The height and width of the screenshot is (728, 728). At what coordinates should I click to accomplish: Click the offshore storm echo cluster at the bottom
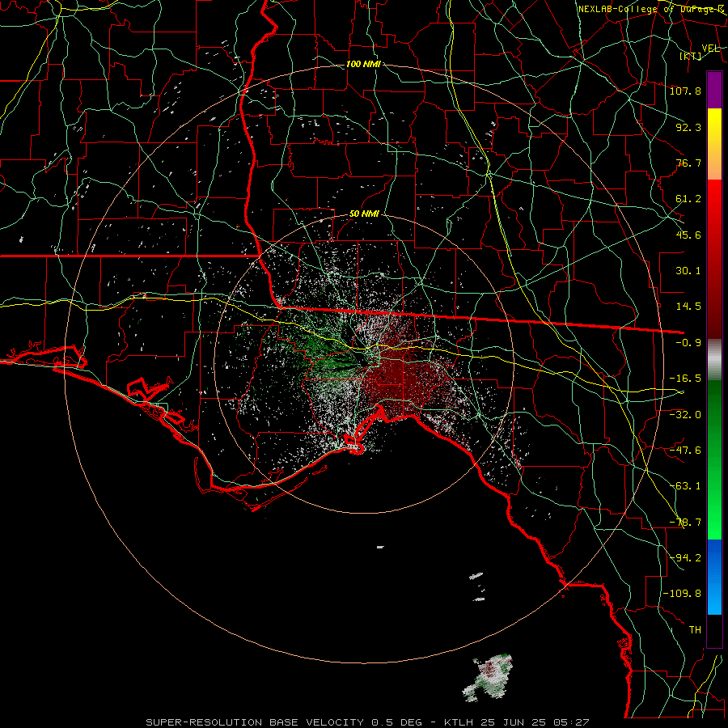coord(489,677)
